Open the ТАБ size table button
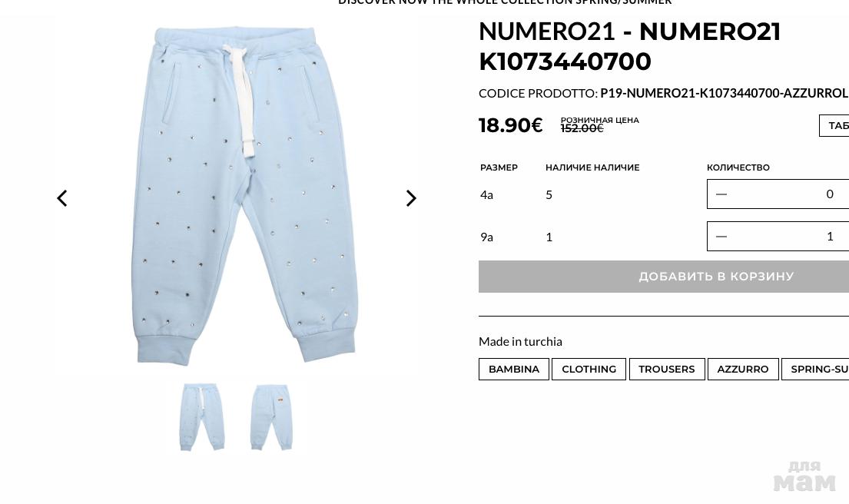The height and width of the screenshot is (504, 849). (834, 125)
